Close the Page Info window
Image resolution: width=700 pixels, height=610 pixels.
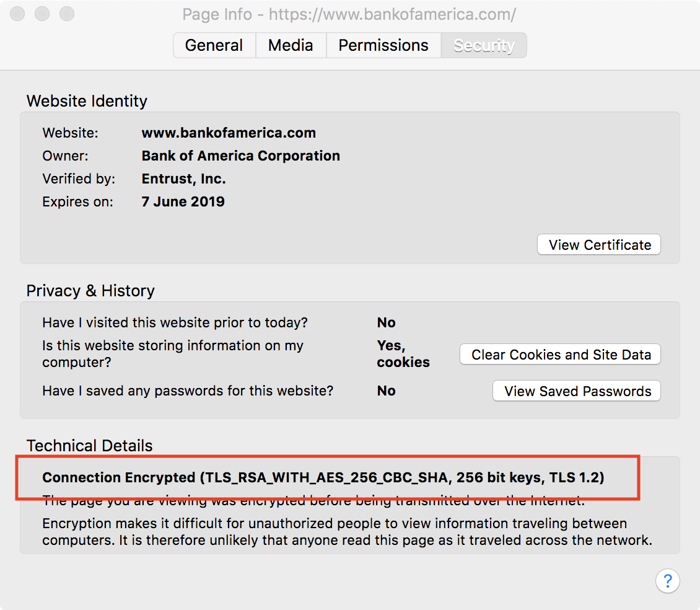tap(17, 14)
